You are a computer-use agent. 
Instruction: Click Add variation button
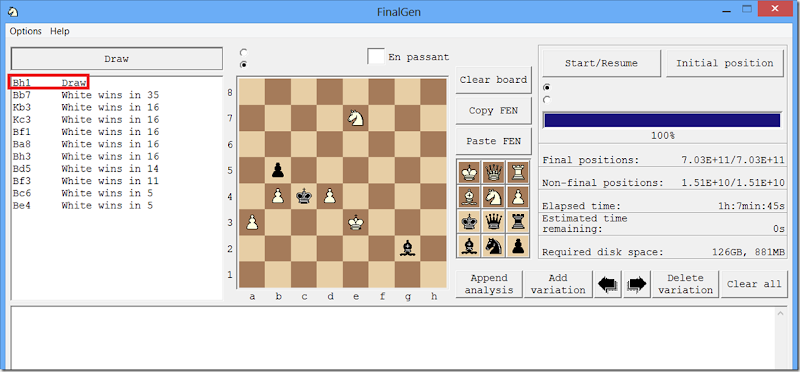point(558,284)
